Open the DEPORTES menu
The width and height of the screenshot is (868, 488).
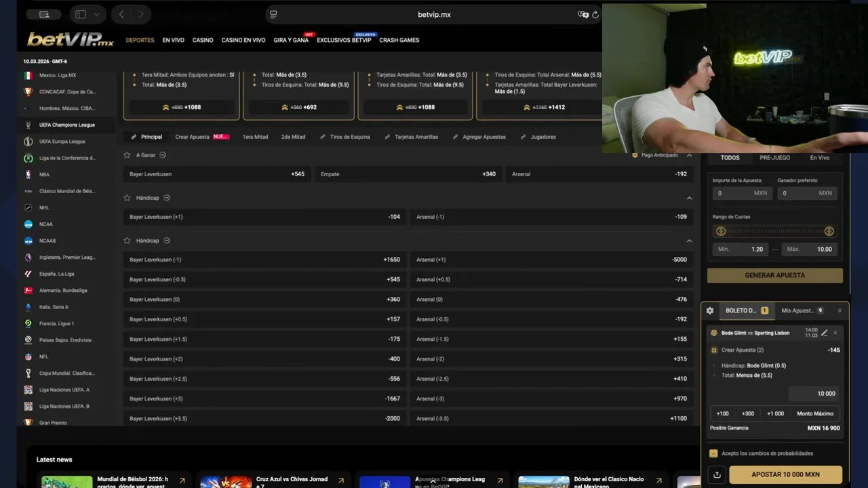[140, 40]
